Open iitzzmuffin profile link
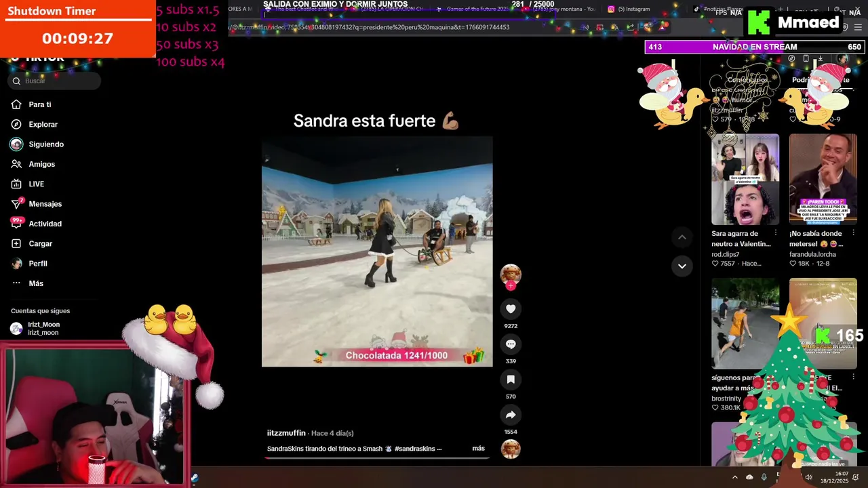This screenshot has height=488, width=868. click(x=286, y=433)
